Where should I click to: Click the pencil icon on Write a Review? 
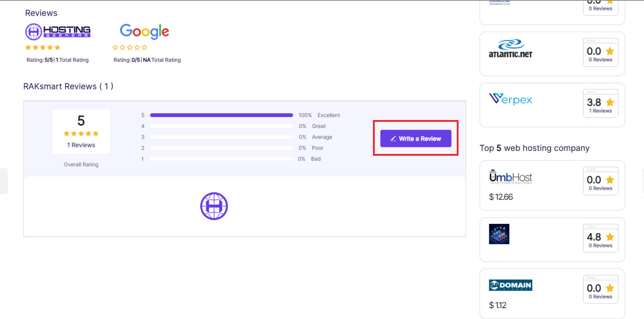tap(393, 139)
